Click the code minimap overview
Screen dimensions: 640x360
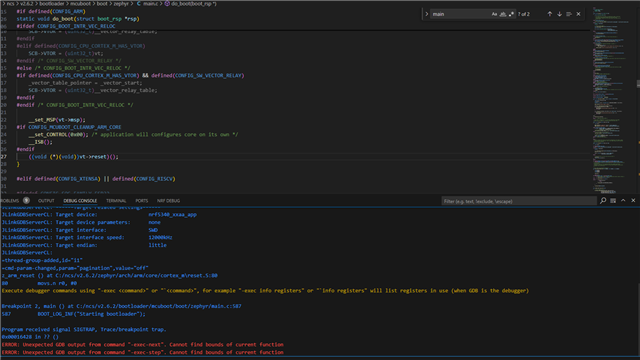pyautogui.click(x=612, y=100)
